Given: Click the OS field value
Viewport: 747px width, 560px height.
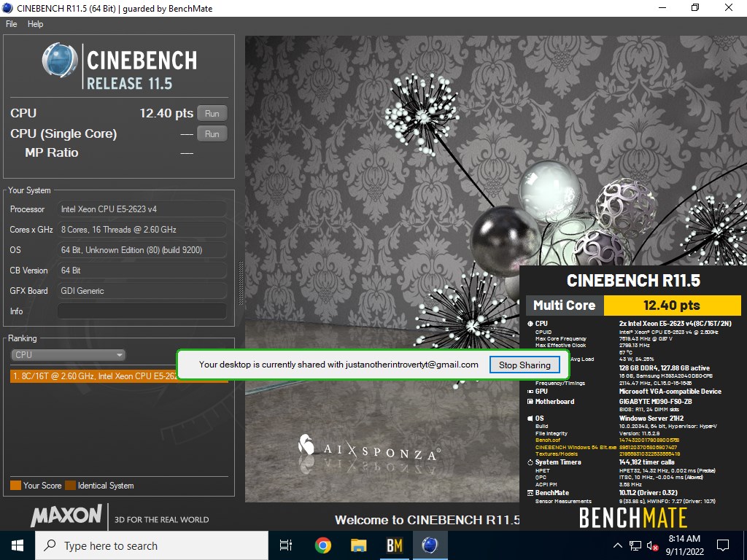Looking at the screenshot, I should [x=142, y=250].
